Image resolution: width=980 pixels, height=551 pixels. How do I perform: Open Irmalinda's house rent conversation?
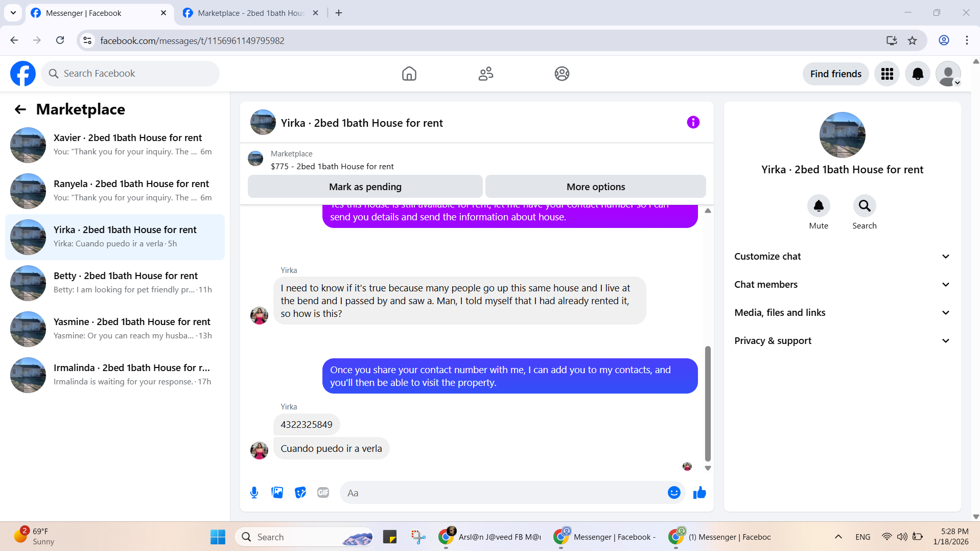(115, 375)
